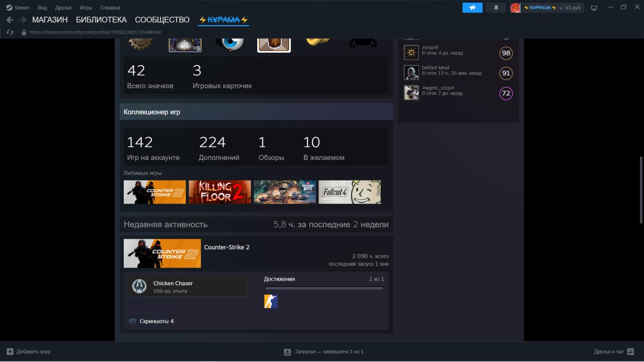Open 10 В желаемом wishlist
Image resolution: width=644 pixels, height=362 pixels.
pyautogui.click(x=324, y=148)
